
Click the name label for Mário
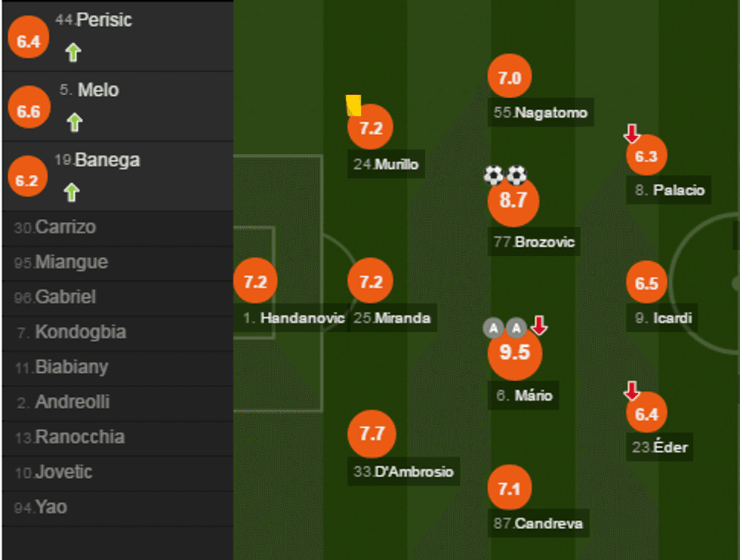coord(523,395)
